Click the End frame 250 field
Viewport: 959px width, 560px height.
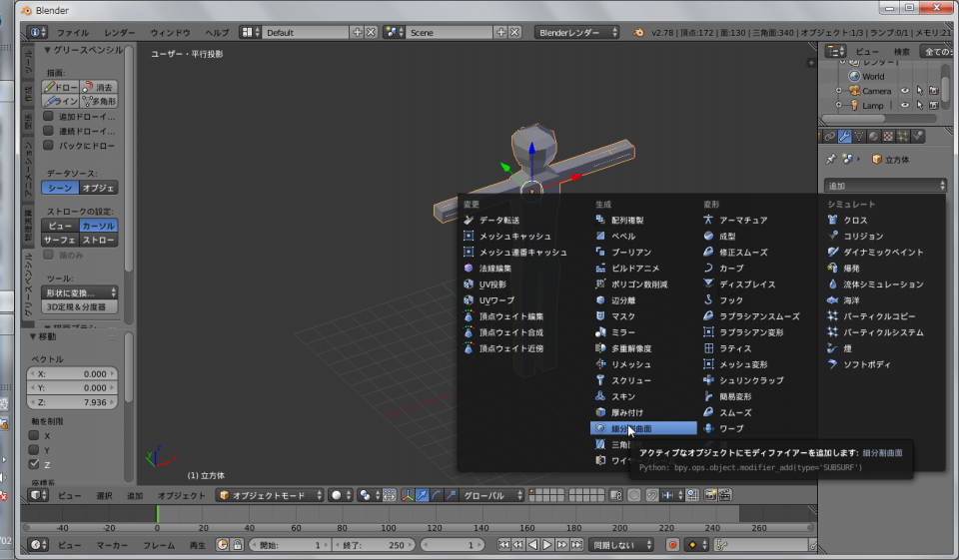click(374, 545)
